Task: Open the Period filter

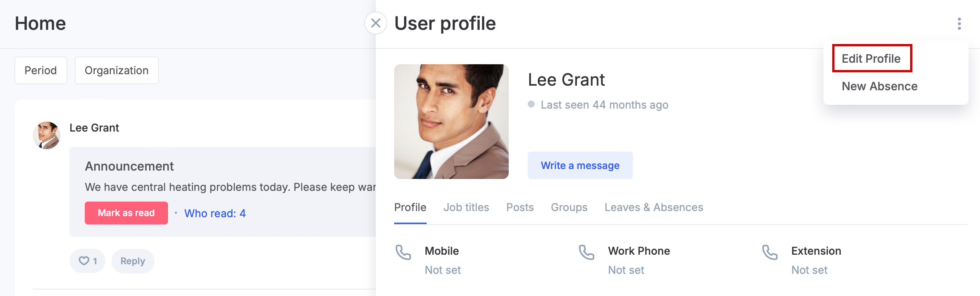Action: coord(41,70)
